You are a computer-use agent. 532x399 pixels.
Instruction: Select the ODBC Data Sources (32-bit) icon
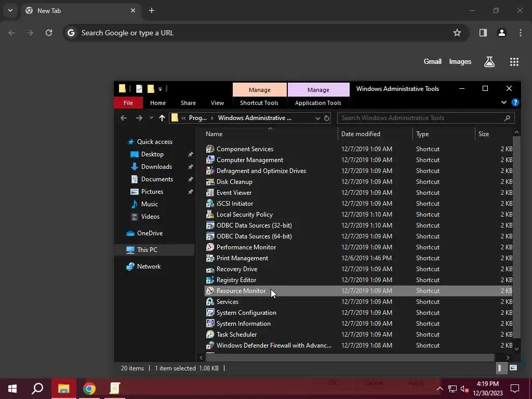pyautogui.click(x=210, y=225)
